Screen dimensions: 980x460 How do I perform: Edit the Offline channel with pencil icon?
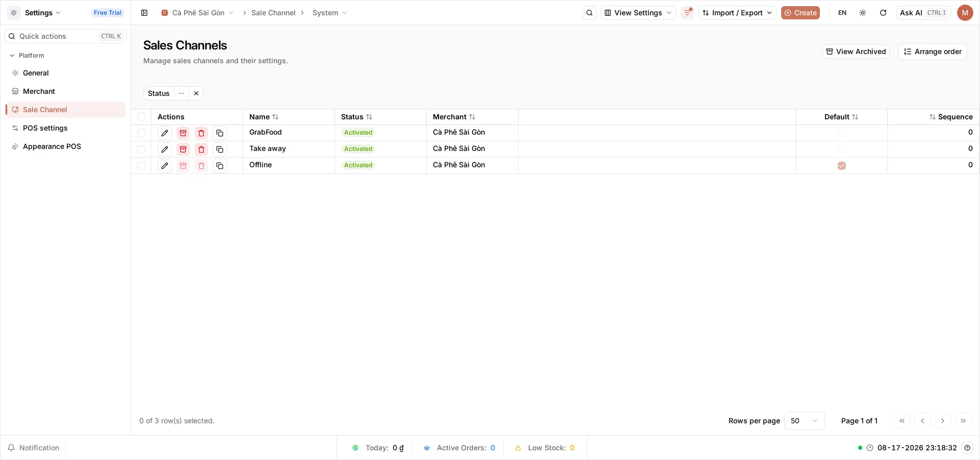(165, 166)
